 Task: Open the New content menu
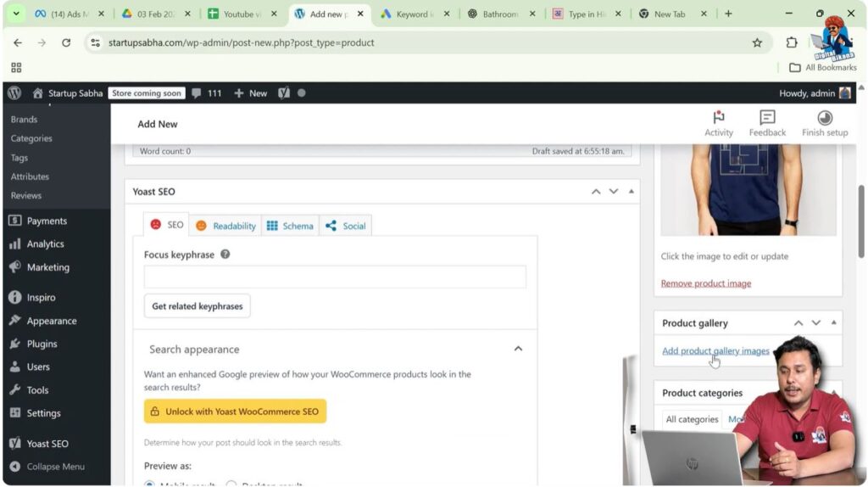tap(250, 93)
